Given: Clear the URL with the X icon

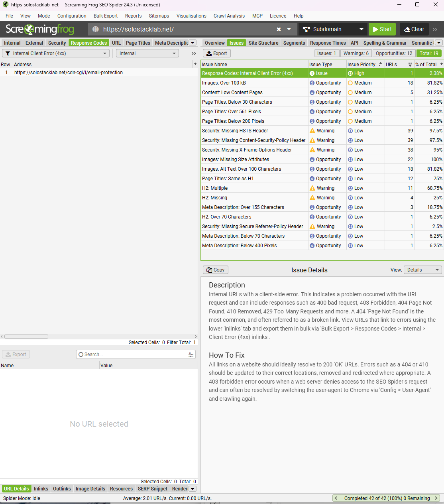Looking at the screenshot, I should (279, 29).
